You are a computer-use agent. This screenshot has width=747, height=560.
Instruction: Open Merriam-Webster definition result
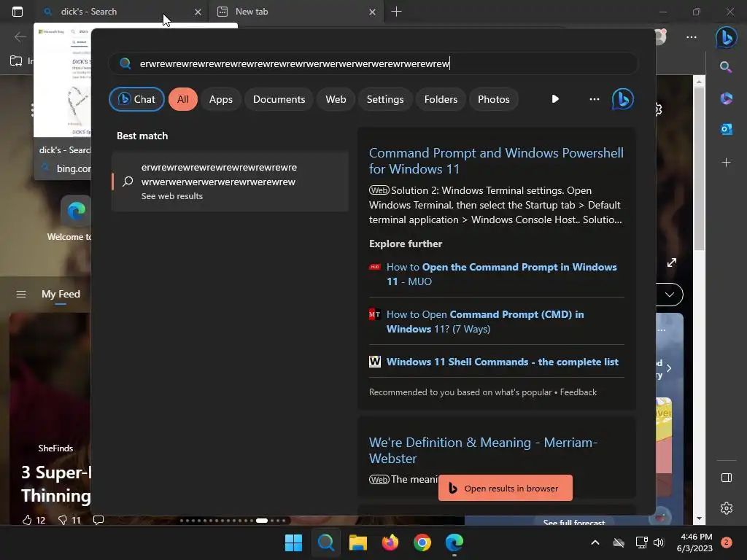[483, 451]
